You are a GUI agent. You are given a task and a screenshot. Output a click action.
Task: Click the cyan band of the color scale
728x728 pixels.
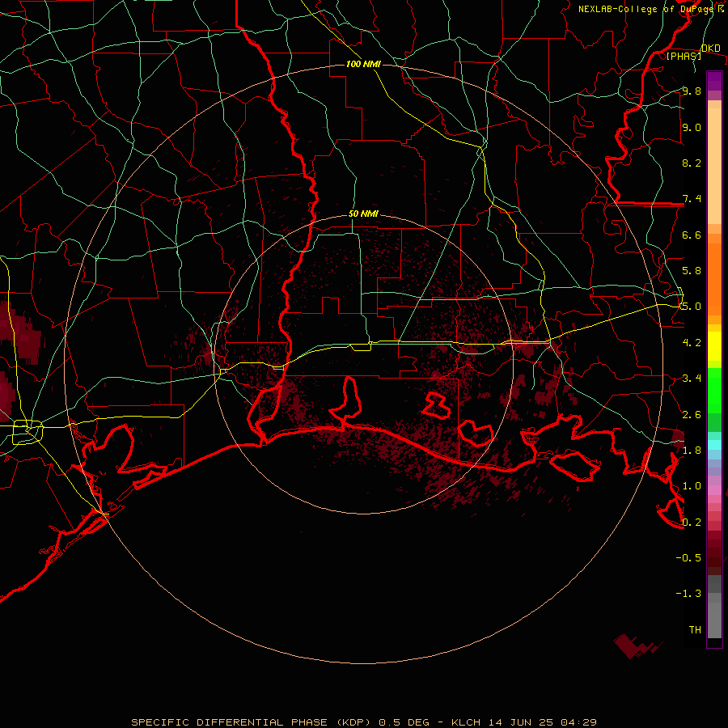click(714, 445)
